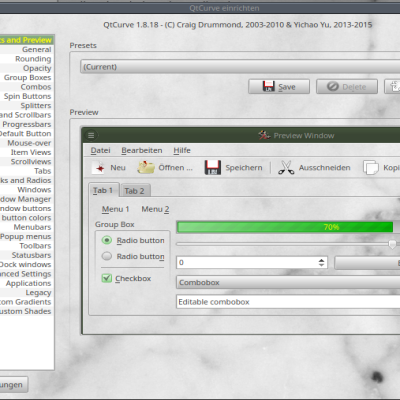Select Tabs in the settings list

(x=27, y=171)
